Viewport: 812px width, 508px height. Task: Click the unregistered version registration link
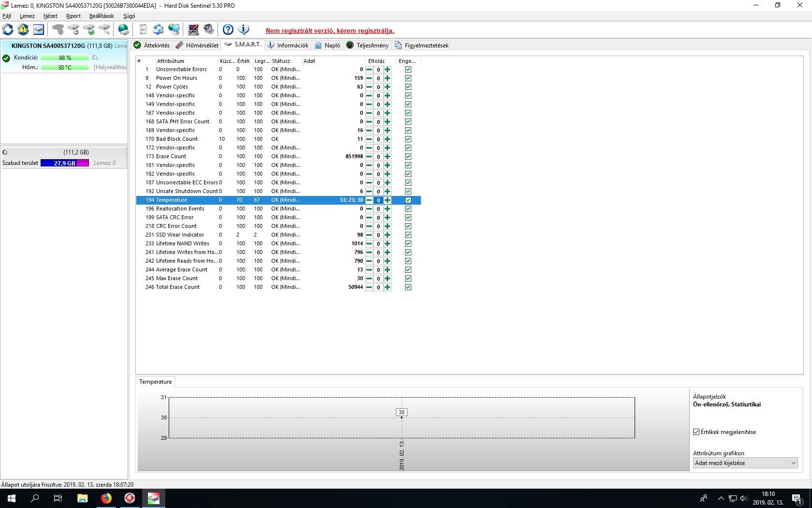330,30
